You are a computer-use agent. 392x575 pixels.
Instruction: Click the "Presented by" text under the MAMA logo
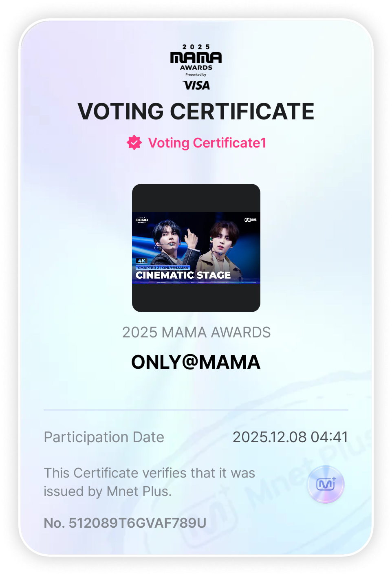coord(196,75)
